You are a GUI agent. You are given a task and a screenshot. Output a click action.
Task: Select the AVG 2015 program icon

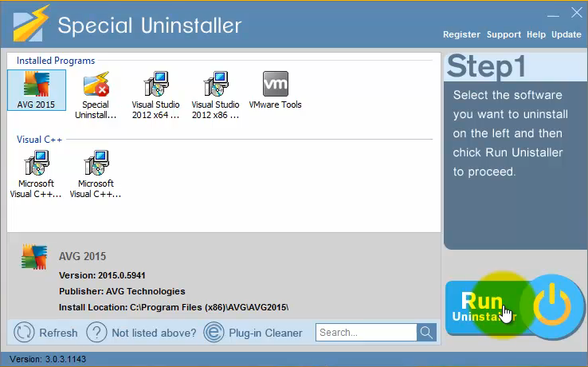coord(37,84)
